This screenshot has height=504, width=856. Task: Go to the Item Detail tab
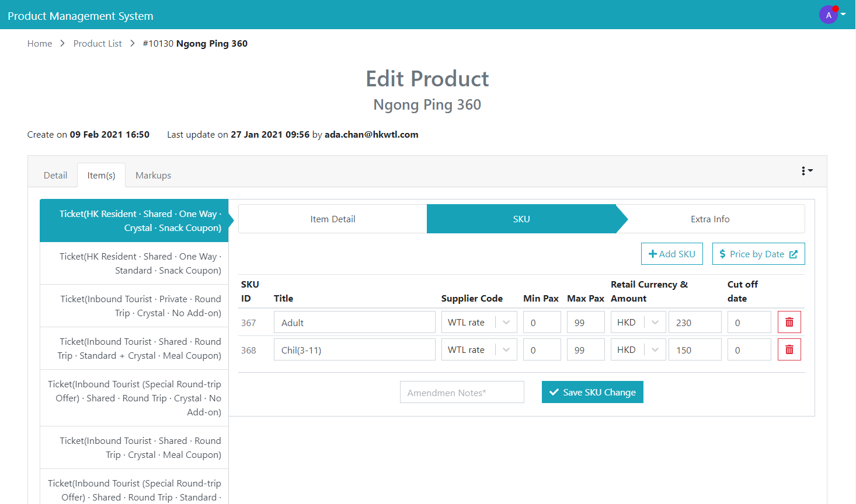[x=332, y=219]
